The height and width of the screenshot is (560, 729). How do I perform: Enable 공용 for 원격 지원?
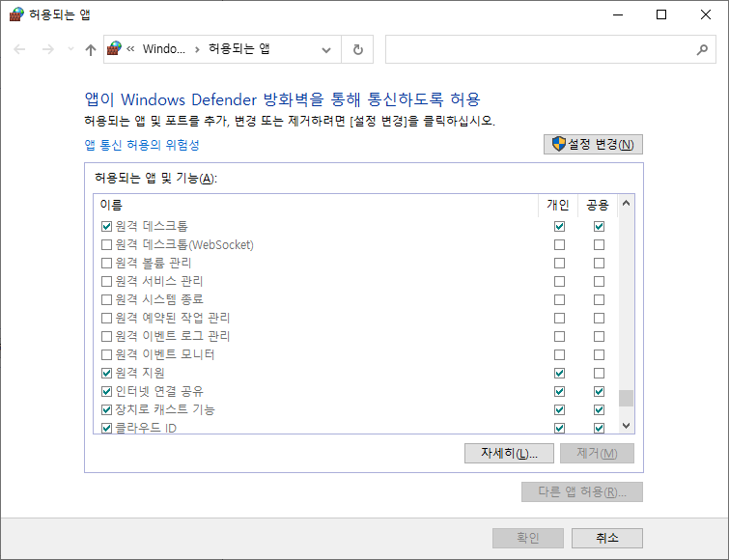point(599,373)
